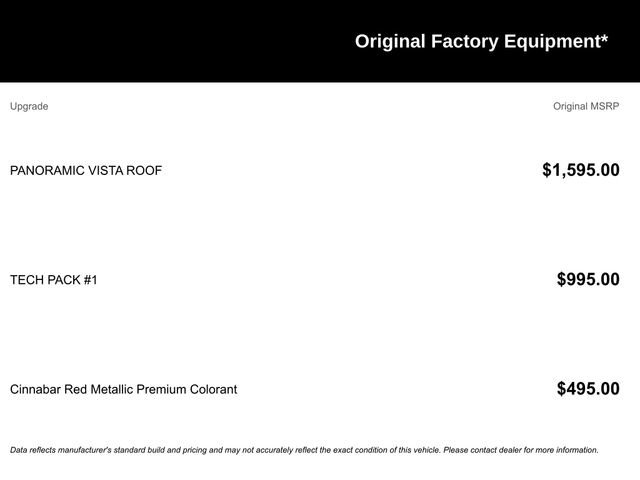
Task: Click the word Factory in the banner
Action: point(464,42)
